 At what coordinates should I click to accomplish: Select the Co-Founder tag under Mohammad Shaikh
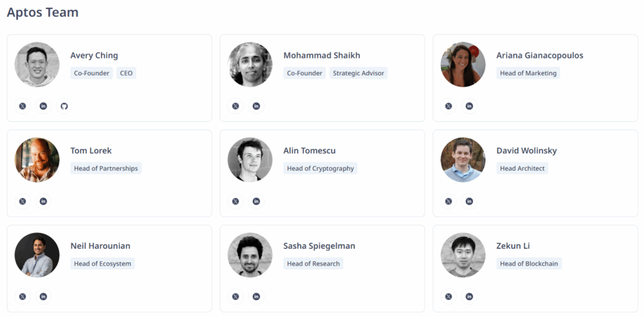coord(304,73)
